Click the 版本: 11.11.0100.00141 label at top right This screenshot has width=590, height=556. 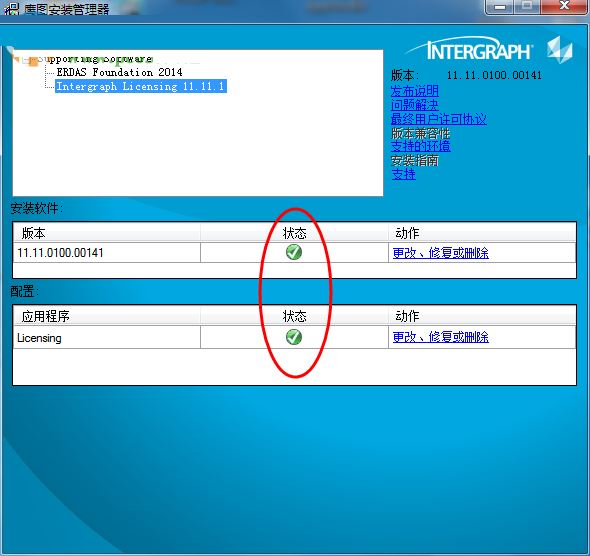(466, 75)
